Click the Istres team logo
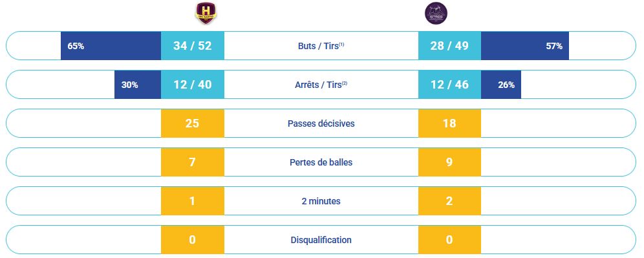 coord(436,13)
